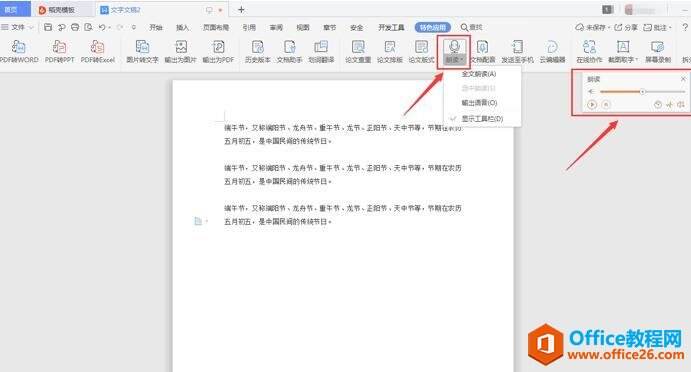This screenshot has height=372, width=691.
Task: Open the 未保存 cloud status dropdown
Action: [x=593, y=27]
